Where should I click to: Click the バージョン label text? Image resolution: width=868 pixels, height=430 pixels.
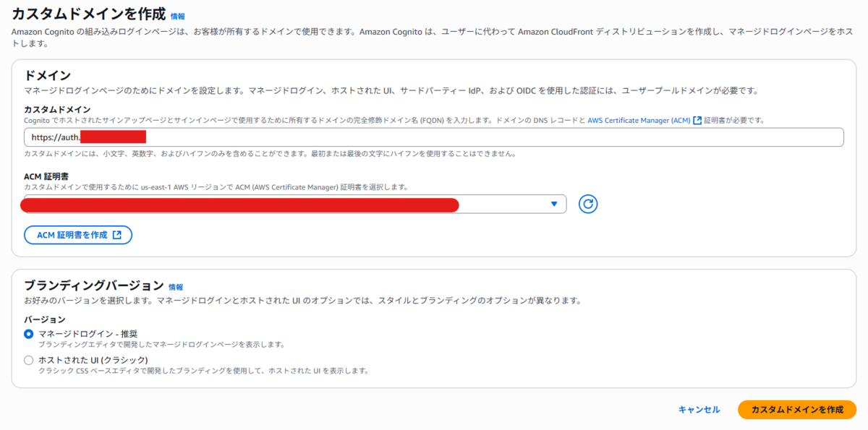coord(45,319)
